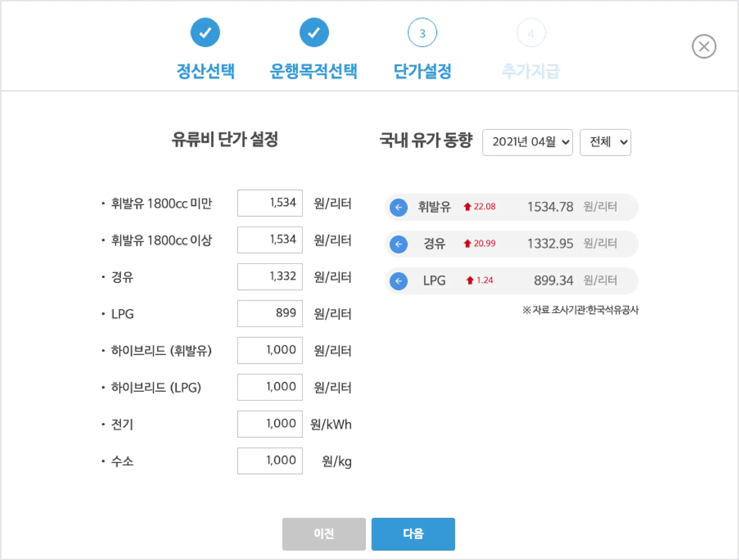This screenshot has width=739, height=560.
Task: Select the 전기 원/kWh price field
Action: click(270, 424)
